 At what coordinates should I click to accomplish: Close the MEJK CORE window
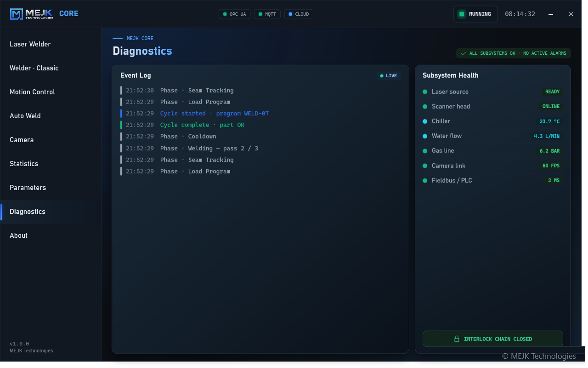pos(571,14)
